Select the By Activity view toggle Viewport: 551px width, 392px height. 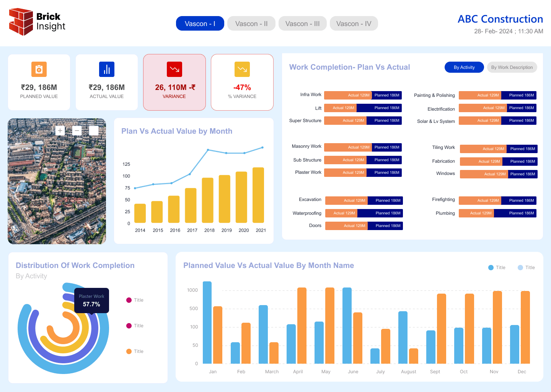tap(464, 67)
